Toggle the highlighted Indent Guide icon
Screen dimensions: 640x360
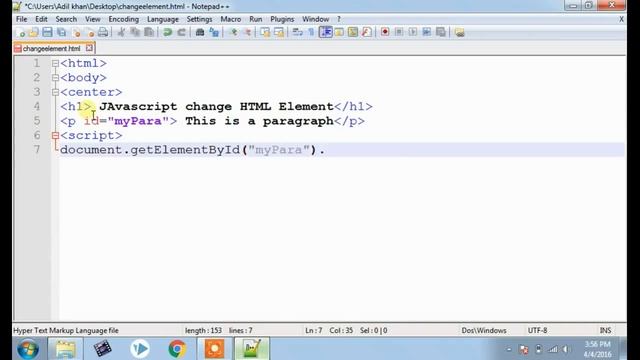[326, 32]
